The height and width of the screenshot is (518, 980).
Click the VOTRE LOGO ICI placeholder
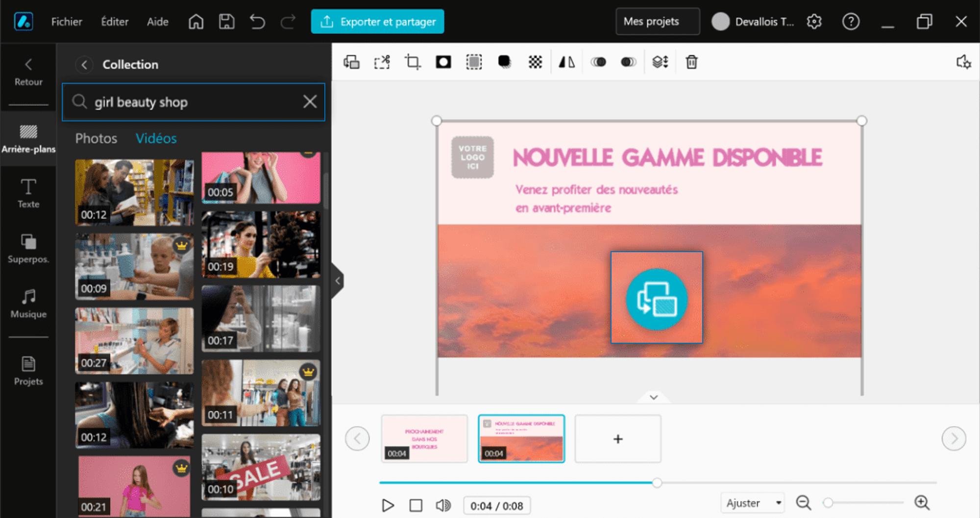472,157
